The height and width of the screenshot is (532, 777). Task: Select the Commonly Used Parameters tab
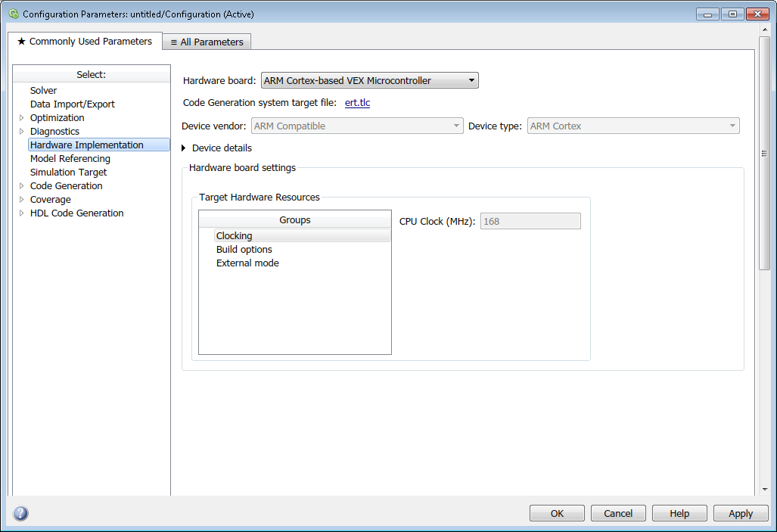point(85,42)
